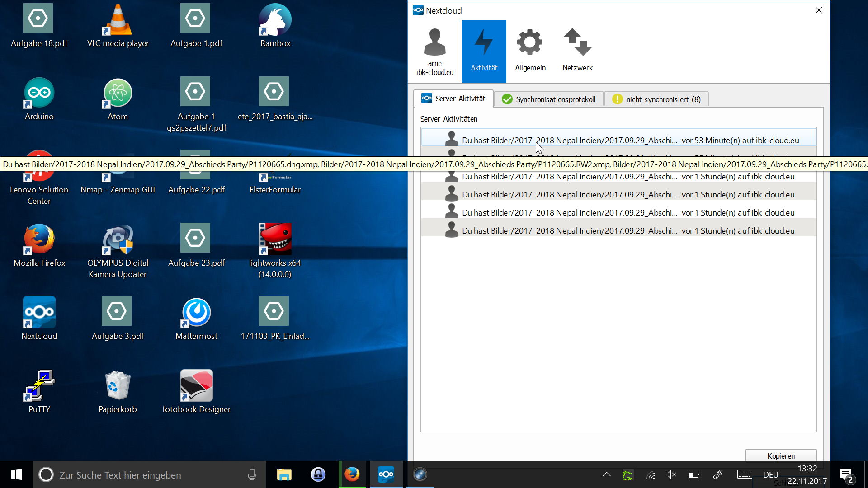Select the Arduino desktop shortcut
Image resolution: width=868 pixels, height=488 pixels.
39,99
